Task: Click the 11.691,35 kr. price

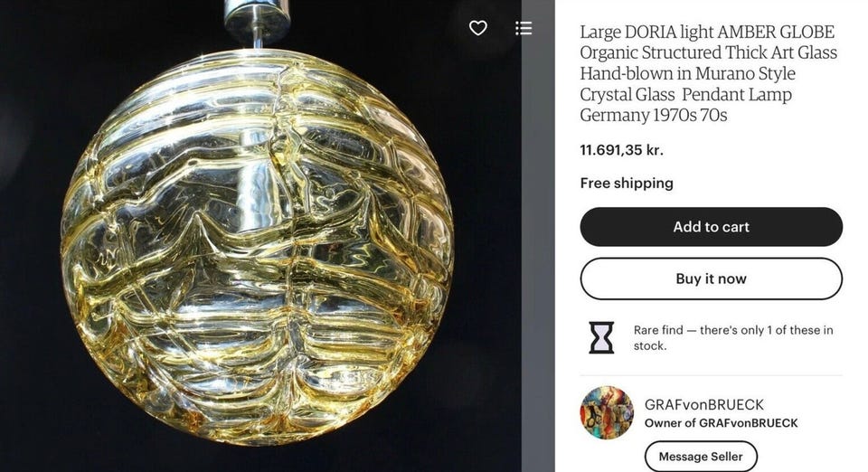Action: pos(621,150)
